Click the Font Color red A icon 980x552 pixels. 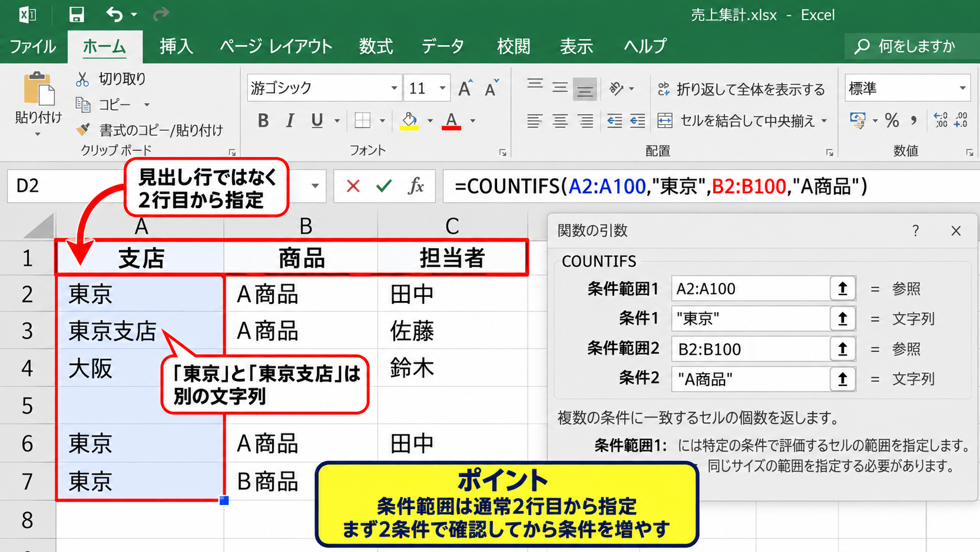pyautogui.click(x=451, y=121)
